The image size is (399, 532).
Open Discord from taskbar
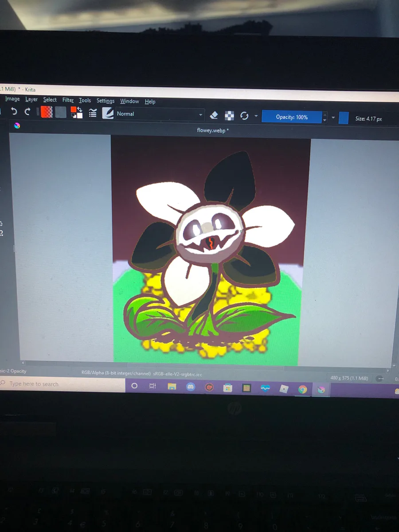pos(190,387)
